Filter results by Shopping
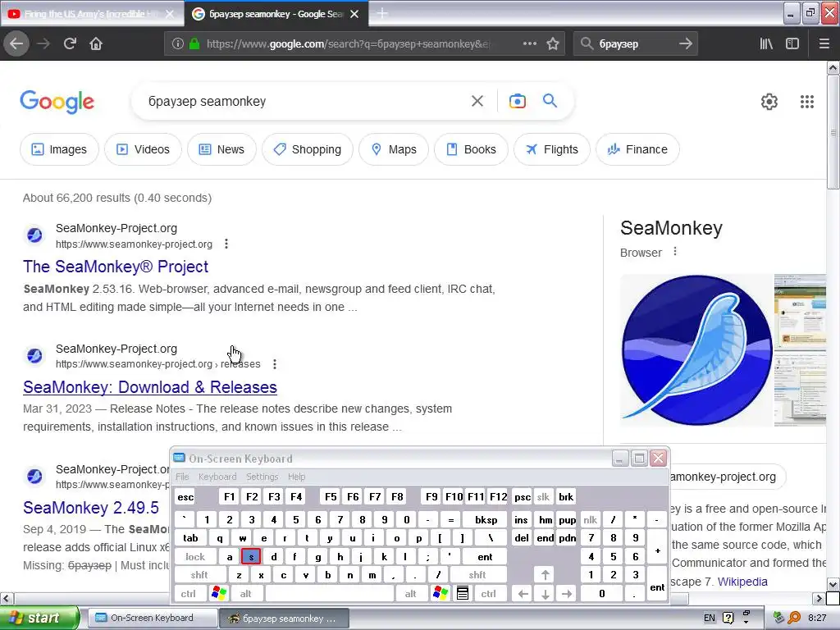 click(308, 149)
